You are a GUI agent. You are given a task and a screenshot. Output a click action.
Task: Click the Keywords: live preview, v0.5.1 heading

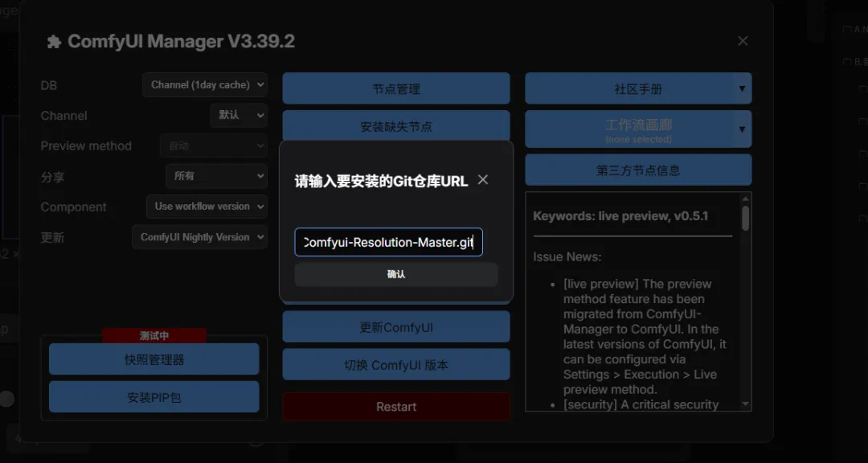coord(620,216)
